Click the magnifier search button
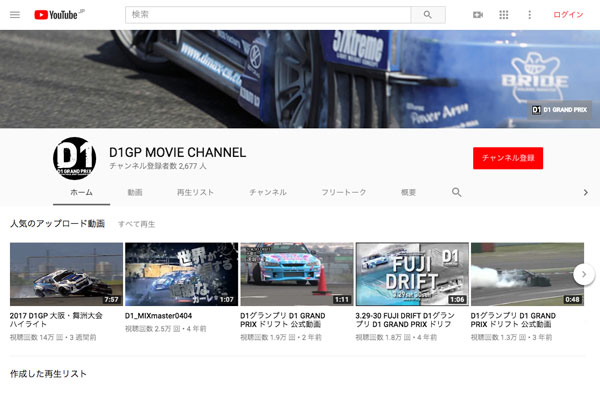Screen dimensions: 600x400 (x=428, y=15)
